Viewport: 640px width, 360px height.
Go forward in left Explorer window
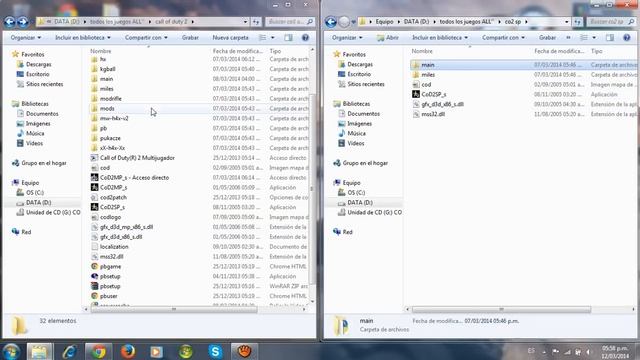[23, 22]
